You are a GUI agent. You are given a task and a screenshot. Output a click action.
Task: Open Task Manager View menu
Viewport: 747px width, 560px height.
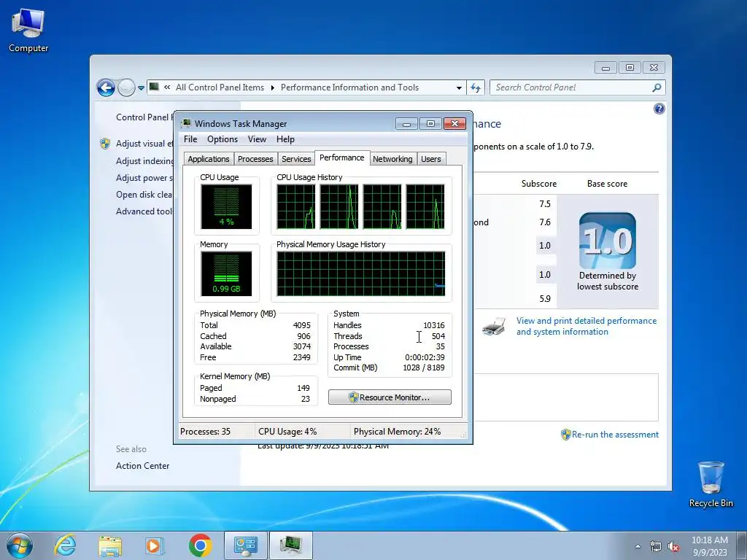257,139
